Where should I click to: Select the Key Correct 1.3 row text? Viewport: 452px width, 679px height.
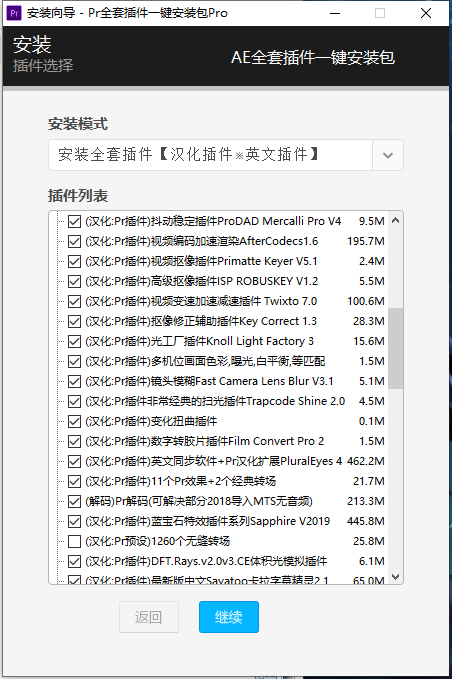tap(201, 321)
